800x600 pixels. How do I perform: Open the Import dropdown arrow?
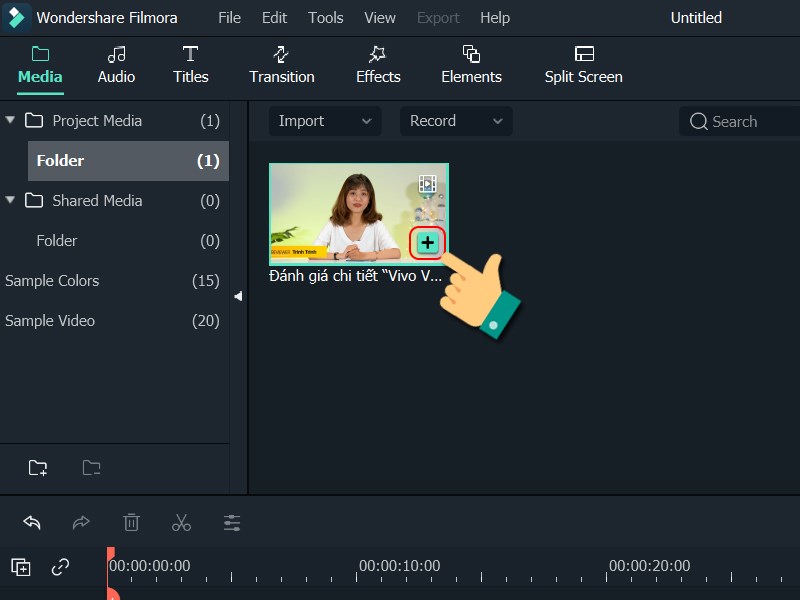367,121
